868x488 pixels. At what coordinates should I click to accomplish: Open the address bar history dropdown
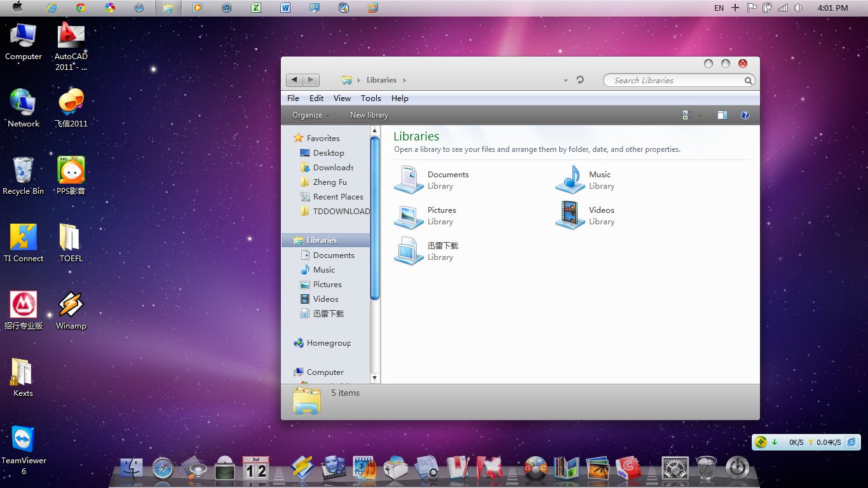(x=566, y=81)
